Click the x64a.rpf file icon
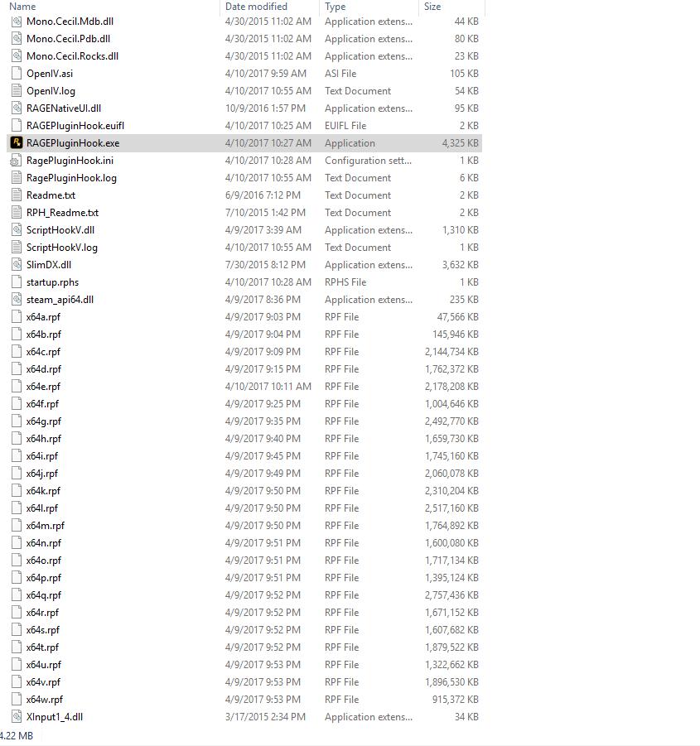This screenshot has height=746, width=700. coord(17,317)
